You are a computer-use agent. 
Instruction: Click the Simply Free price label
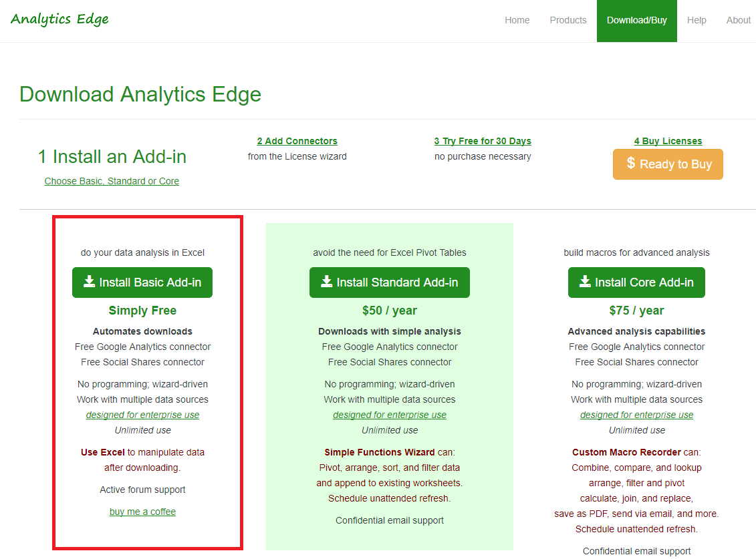point(143,311)
